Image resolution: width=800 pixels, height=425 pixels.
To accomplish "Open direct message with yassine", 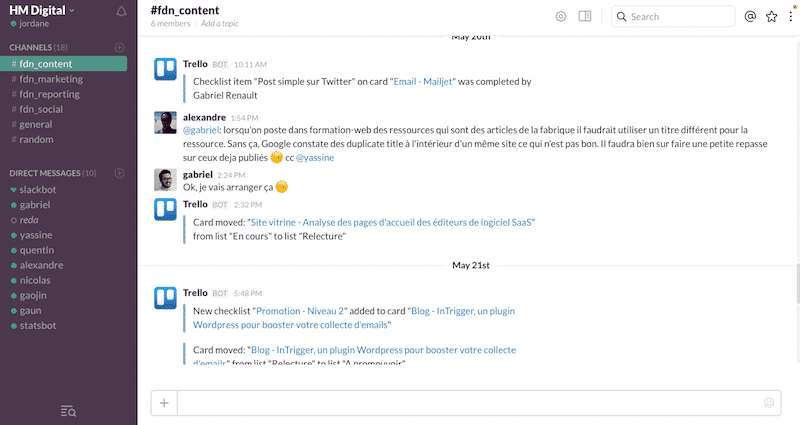I will coord(39,235).
